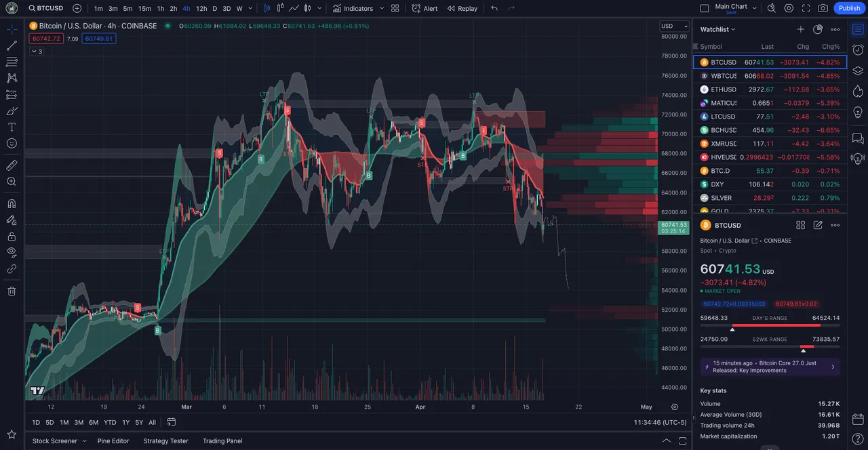
Task: Select the 12h timeframe
Action: tap(201, 8)
